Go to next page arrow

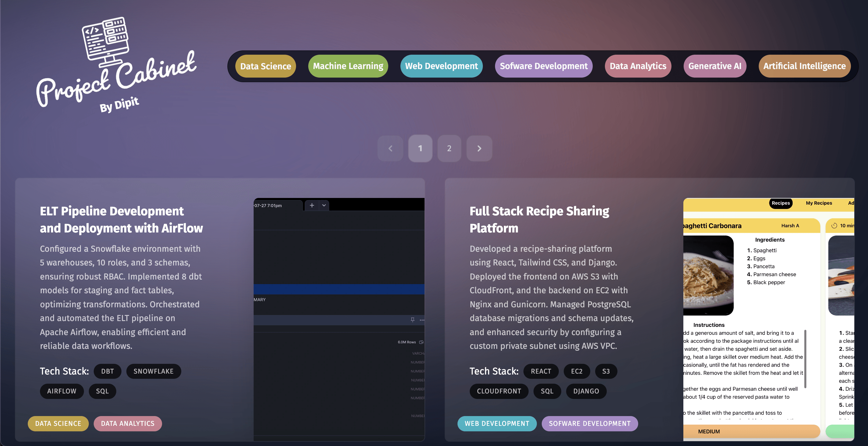coord(479,148)
